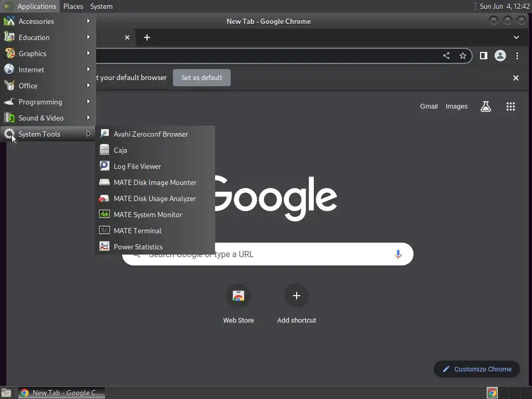532x399 pixels.
Task: Open the Places menu
Action: 73,6
